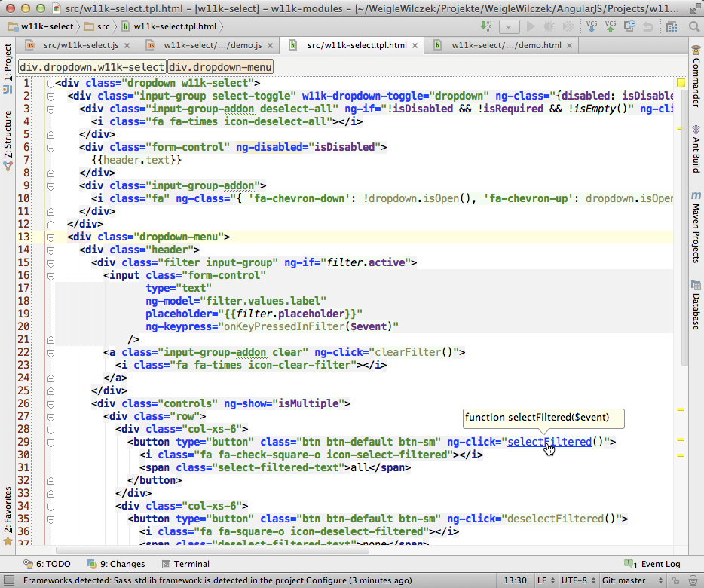The height and width of the screenshot is (588, 704).
Task: Open the Maven Projects tool window
Action: tap(696, 228)
